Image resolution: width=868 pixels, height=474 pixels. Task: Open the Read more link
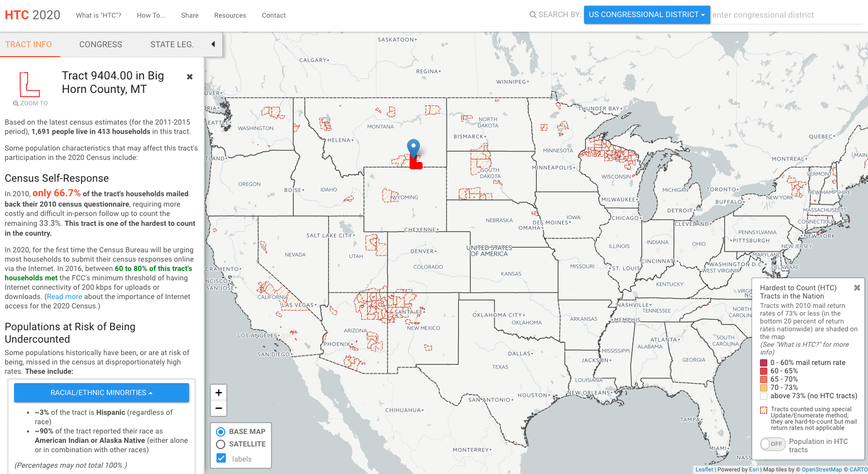[64, 297]
